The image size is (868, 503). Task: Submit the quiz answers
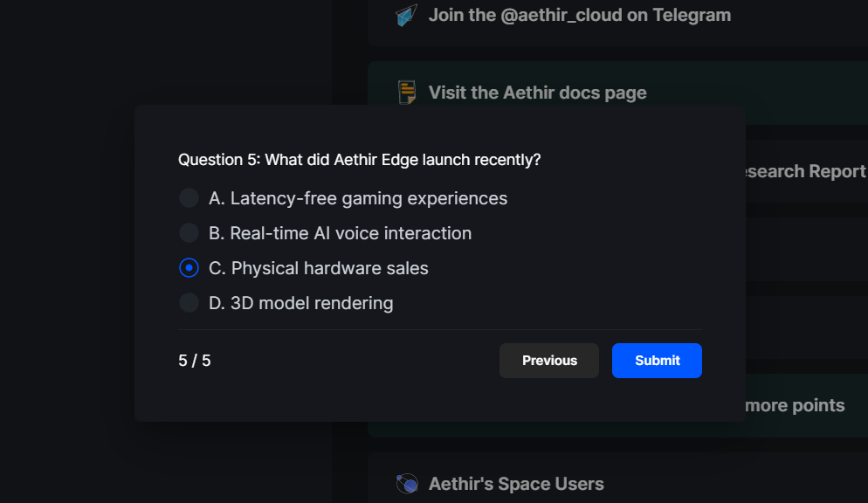point(657,361)
